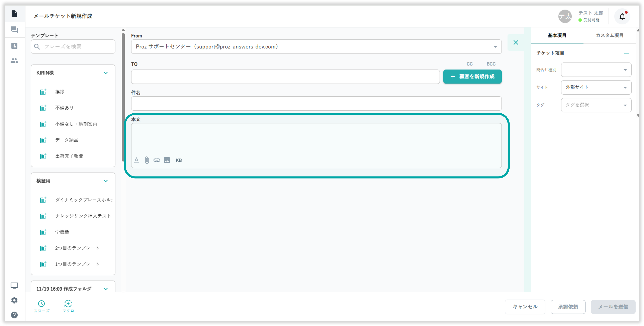This screenshot has width=644, height=326.
Task: Collapse the チケット項目 section
Action: click(626, 53)
